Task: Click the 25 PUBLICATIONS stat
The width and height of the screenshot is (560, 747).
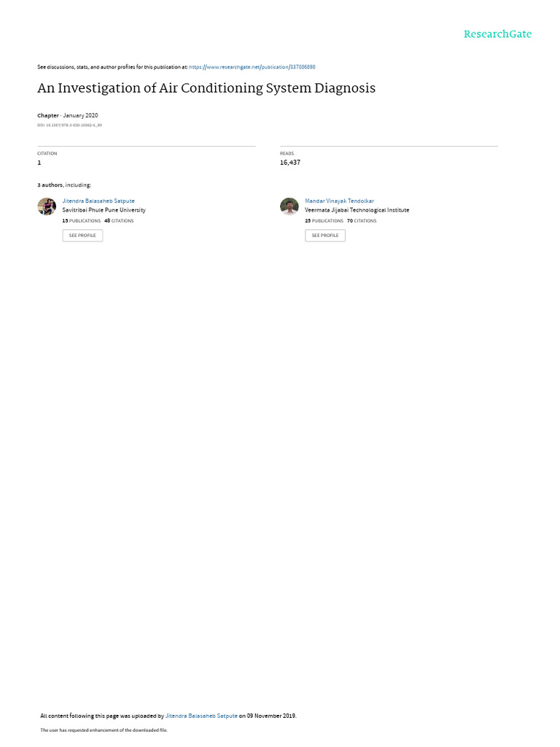Action: click(324, 221)
